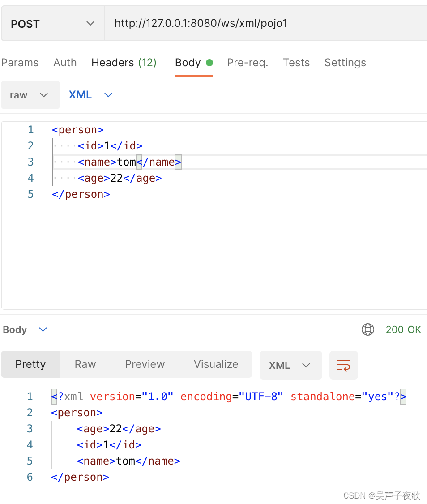
Task: Open the Settings tab
Action: click(x=345, y=62)
